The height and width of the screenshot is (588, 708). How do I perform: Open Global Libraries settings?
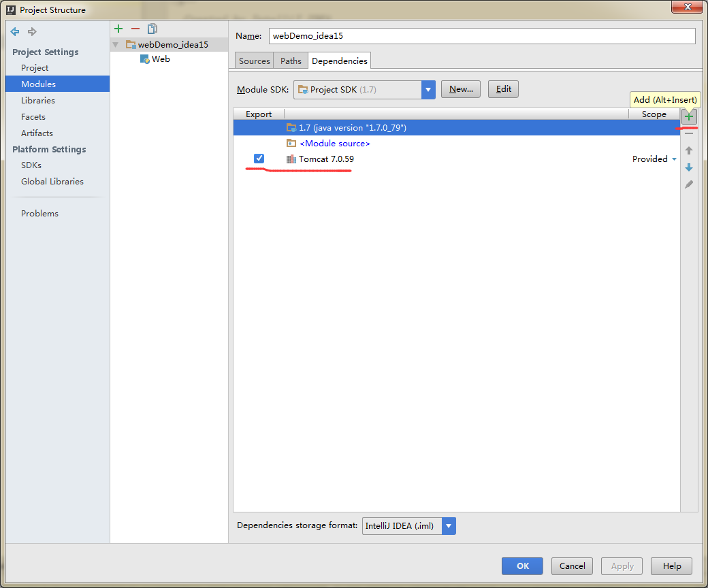click(52, 182)
